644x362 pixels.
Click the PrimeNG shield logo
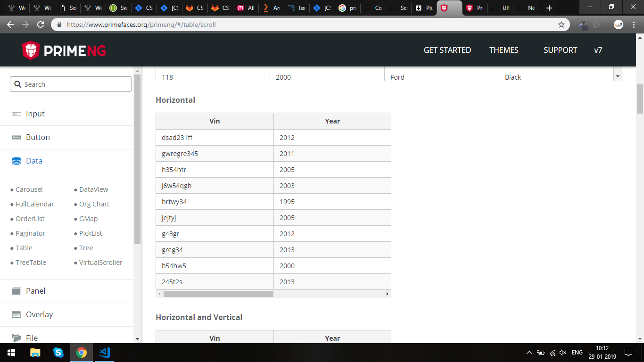[x=30, y=50]
